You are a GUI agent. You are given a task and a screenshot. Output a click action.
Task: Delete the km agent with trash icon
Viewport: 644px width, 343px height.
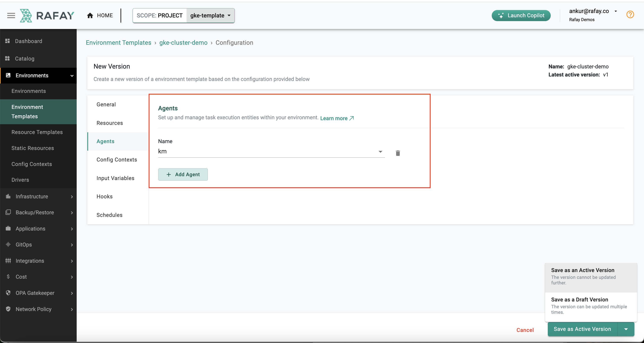[398, 153]
